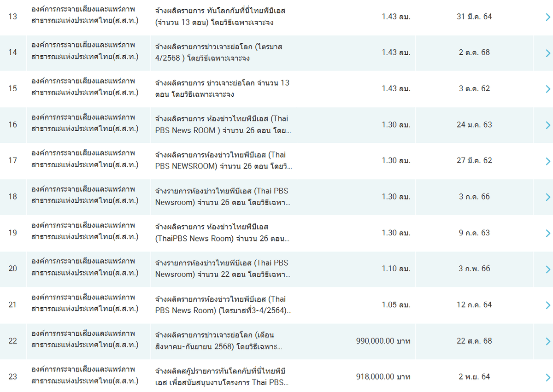Select the date 31 มี.ค. 64
Viewport: 553px width, 392px height.
coord(474,17)
